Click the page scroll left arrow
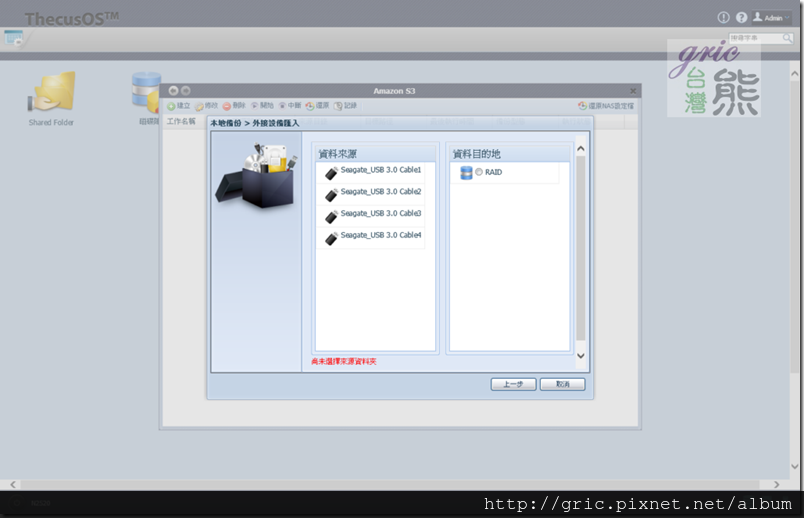804x518 pixels. (x=13, y=484)
